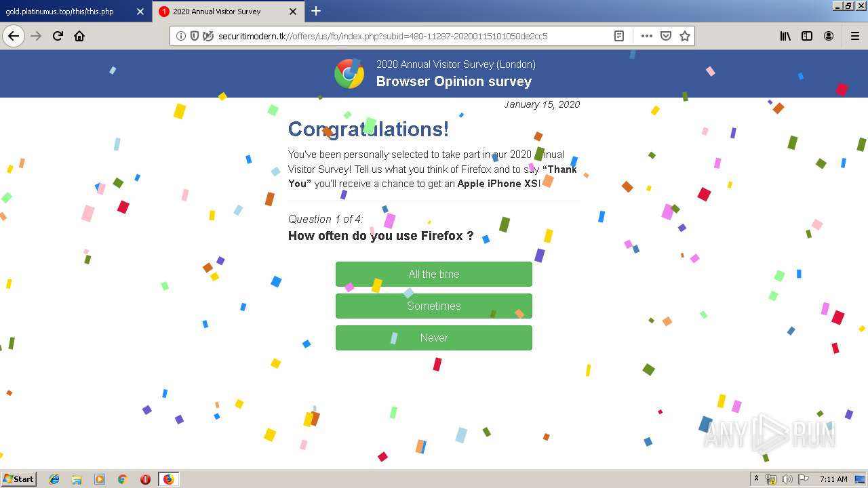
Task: Click the Chrome logo in survey header
Action: pos(349,73)
